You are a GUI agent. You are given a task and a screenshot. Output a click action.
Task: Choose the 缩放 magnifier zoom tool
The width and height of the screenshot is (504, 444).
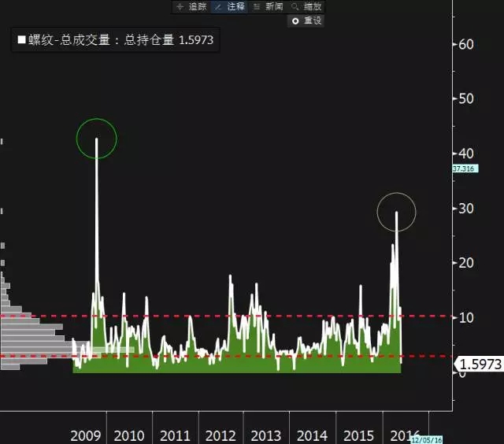click(x=306, y=7)
